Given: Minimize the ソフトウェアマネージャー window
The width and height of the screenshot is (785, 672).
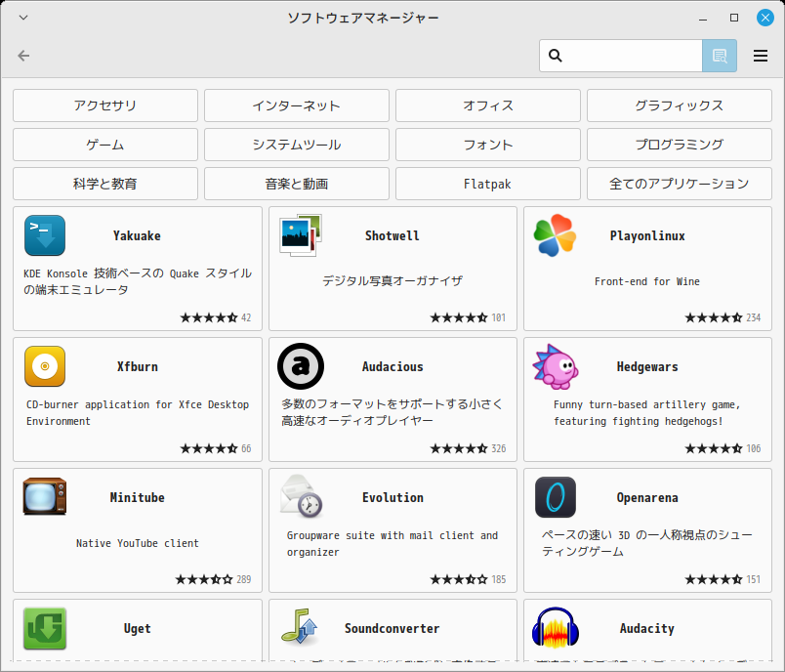Looking at the screenshot, I should point(703,18).
